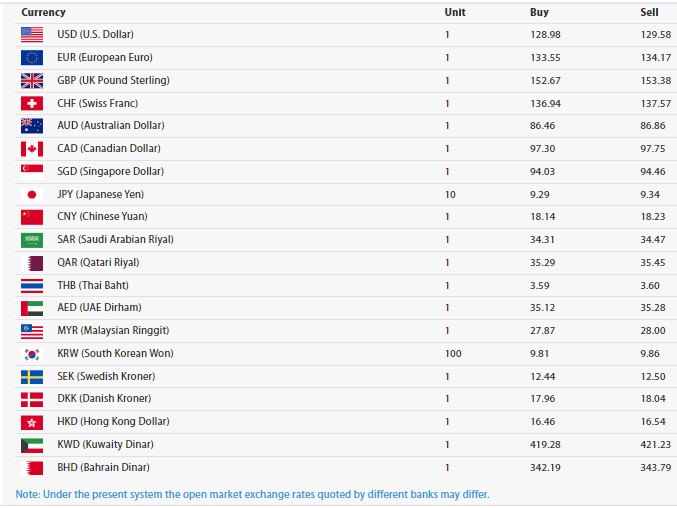This screenshot has height=508, width=677.
Task: Click the Japanese flag icon
Action: [x=31, y=195]
